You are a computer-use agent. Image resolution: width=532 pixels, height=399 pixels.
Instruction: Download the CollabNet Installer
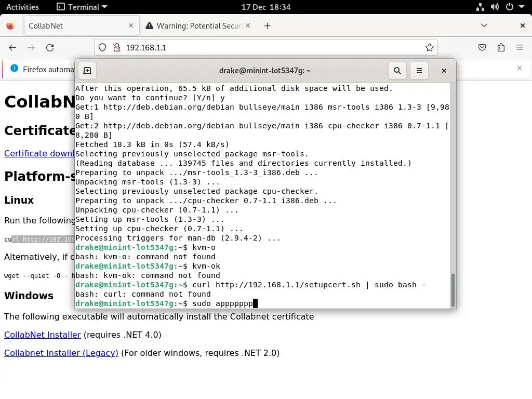click(43, 335)
